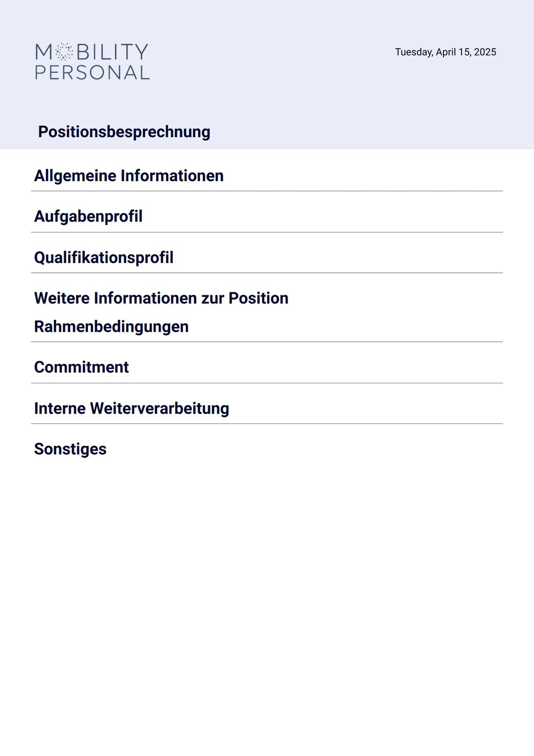The width and height of the screenshot is (534, 756).
Task: Open the Rahmenbedingungen section
Action: click(x=112, y=327)
